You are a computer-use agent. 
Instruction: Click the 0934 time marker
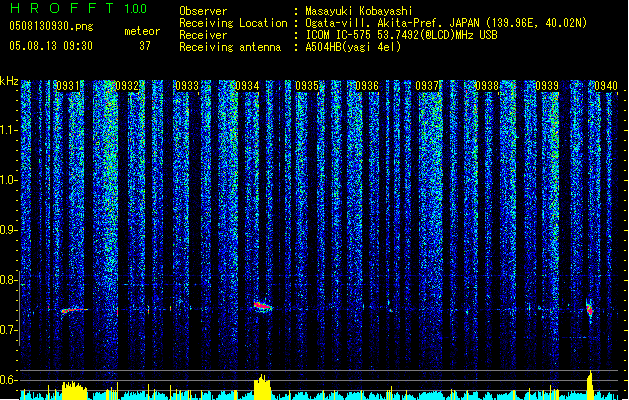247,86
